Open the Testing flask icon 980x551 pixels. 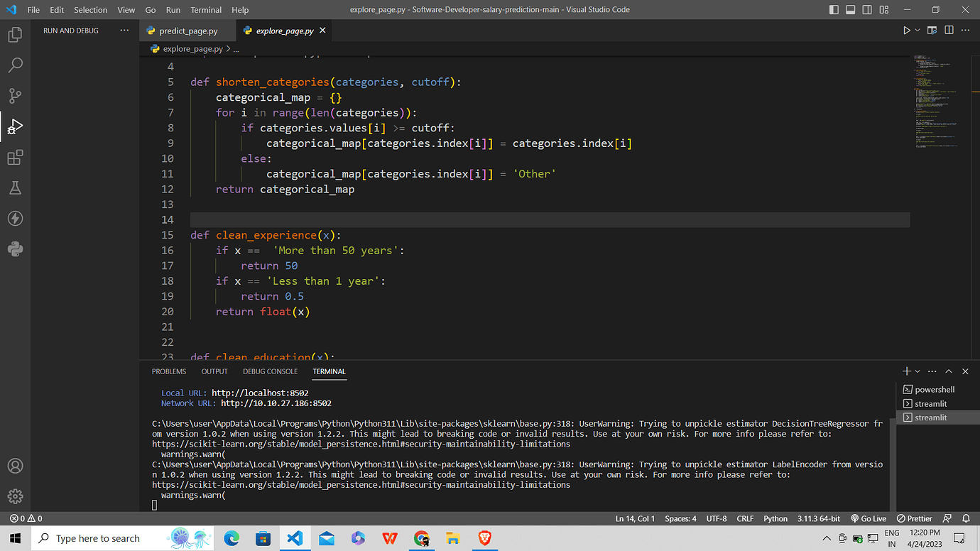click(x=16, y=187)
